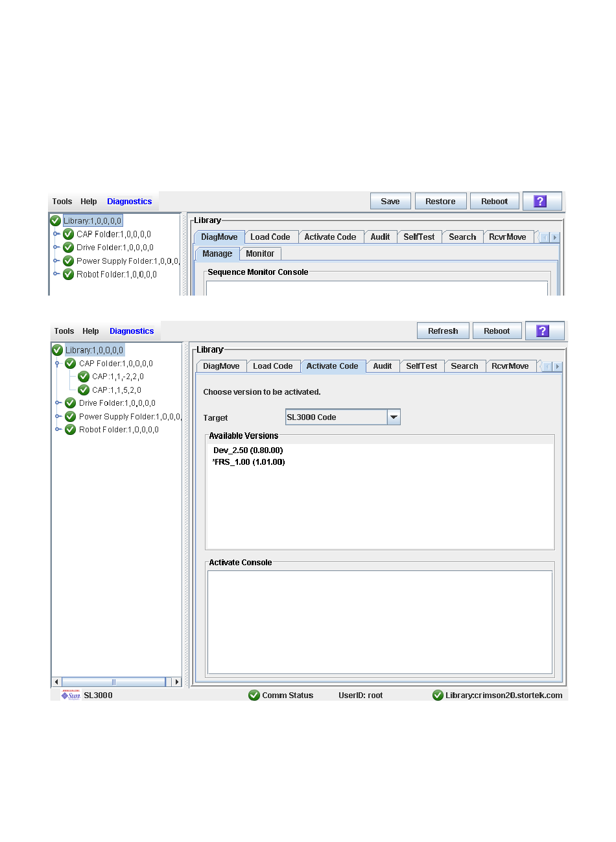Open help using question-mark icon beside Refresh toolbar
Viewport: 616px width, 842px height.
(543, 331)
